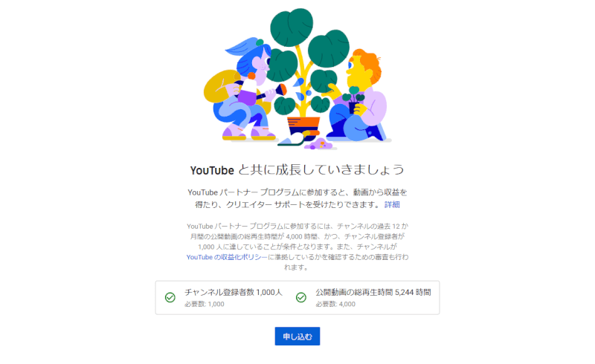This screenshot has height=364, width=595.
Task: Click the paragraph about 4,000 時間 requirement
Action: point(297,247)
